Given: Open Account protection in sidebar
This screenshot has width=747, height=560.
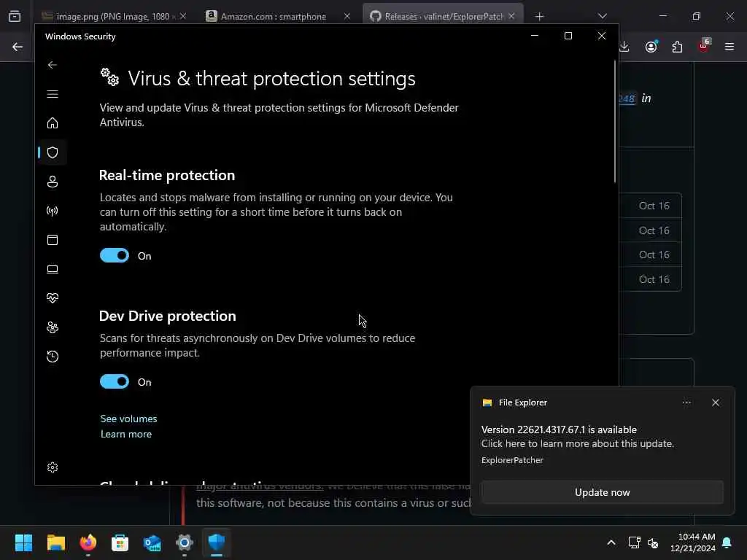Looking at the screenshot, I should [x=53, y=182].
